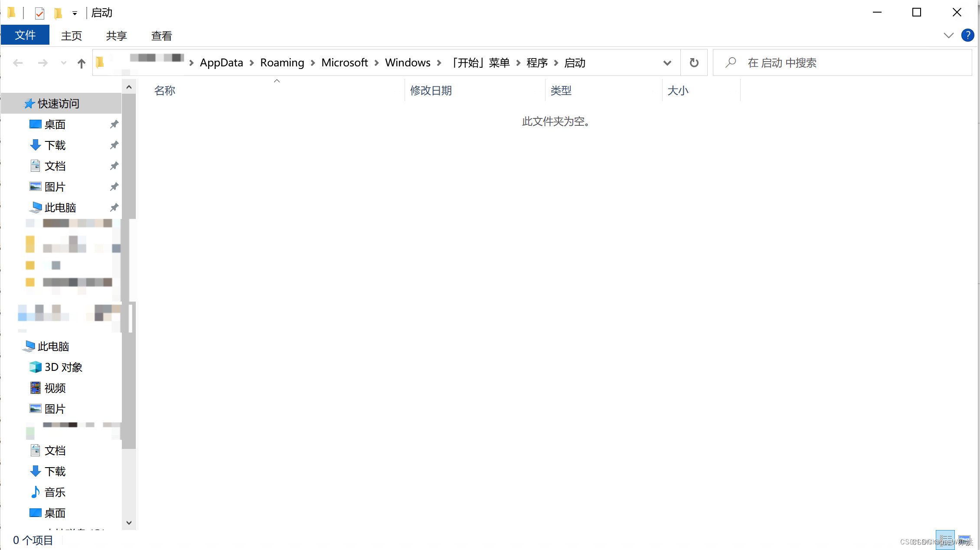Screen dimensions: 980x550
Task: Click the Properties icon in quick access toolbar
Action: coord(39,13)
